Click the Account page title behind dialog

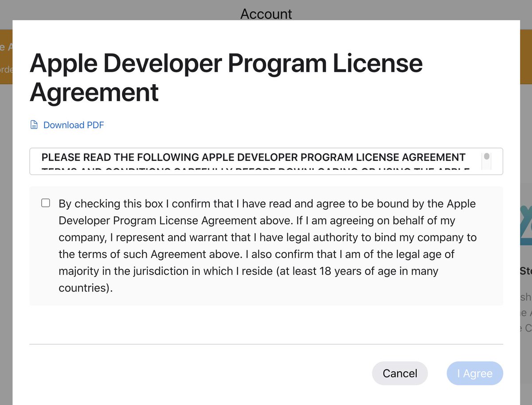coord(266,14)
